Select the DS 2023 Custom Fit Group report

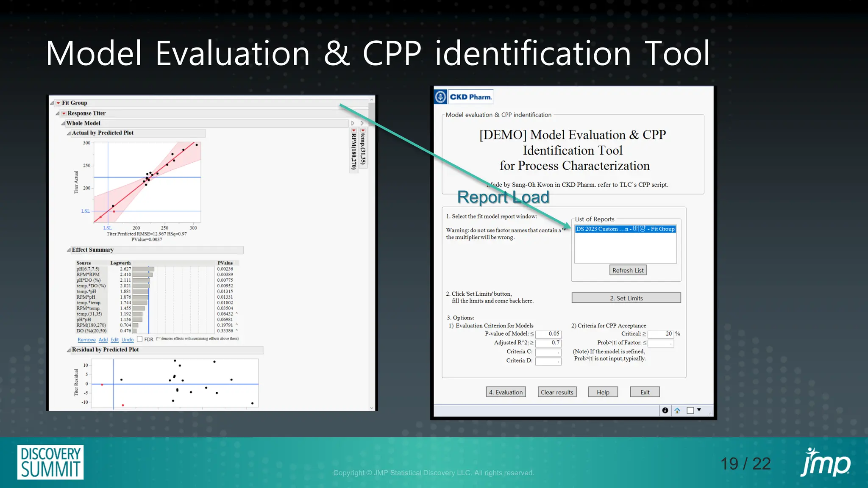point(625,229)
